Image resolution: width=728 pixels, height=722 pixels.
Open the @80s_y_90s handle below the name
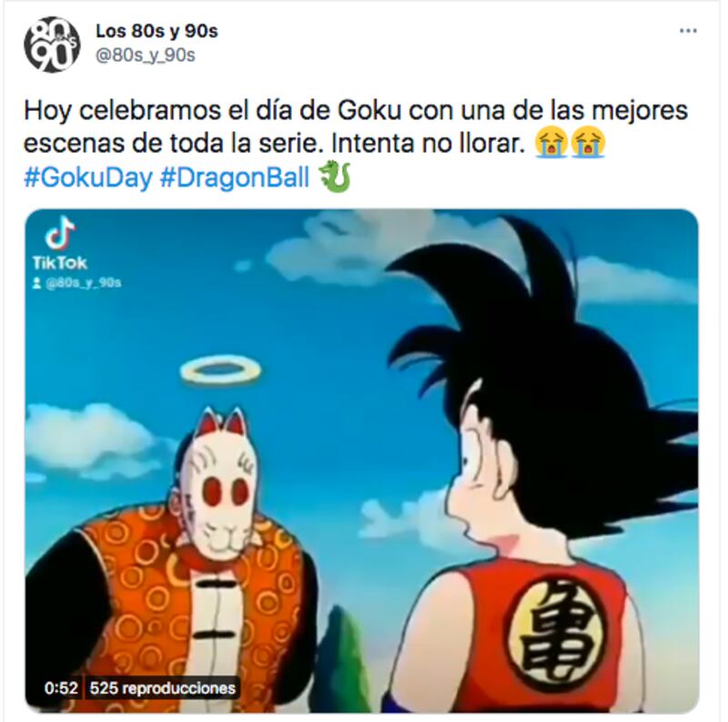tap(146, 56)
